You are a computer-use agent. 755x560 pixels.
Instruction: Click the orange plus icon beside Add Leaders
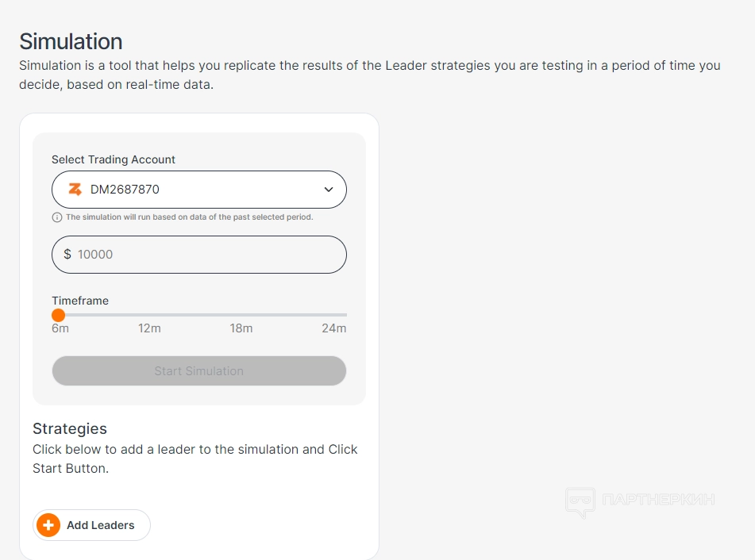(x=48, y=525)
